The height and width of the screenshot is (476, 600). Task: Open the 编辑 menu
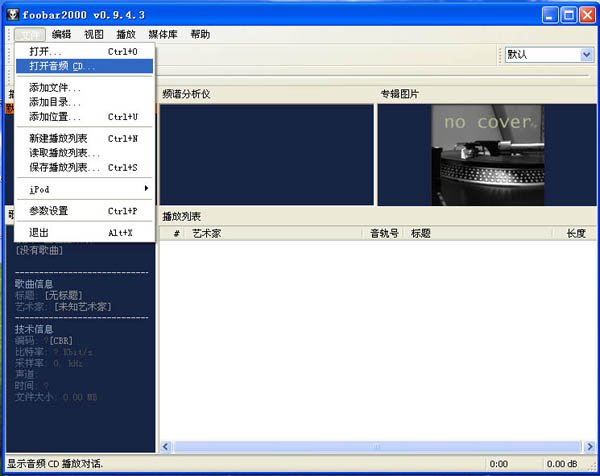61,35
